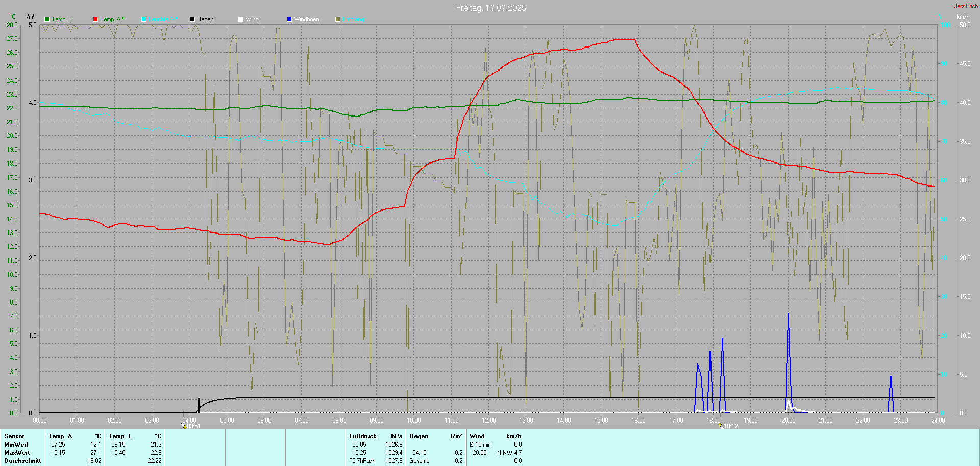The image size is (980, 466).
Task: Click the green Temp. I. legend swatch
Action: tap(47, 19)
